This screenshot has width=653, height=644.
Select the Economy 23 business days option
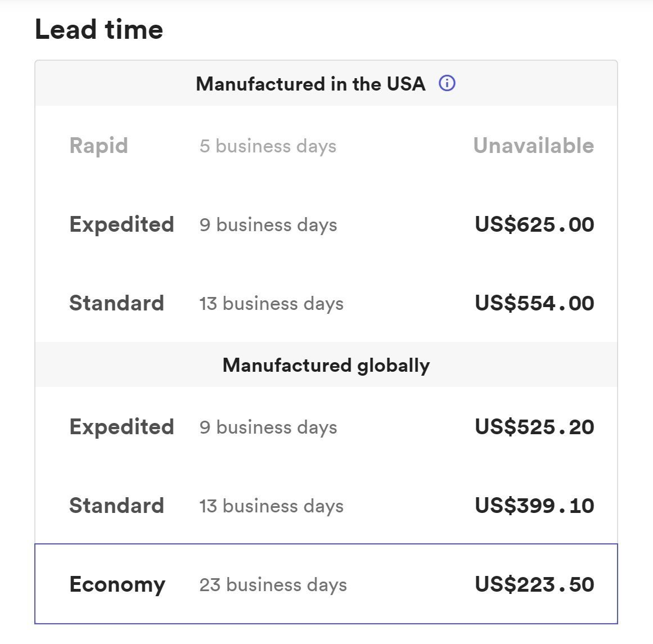coord(326,584)
